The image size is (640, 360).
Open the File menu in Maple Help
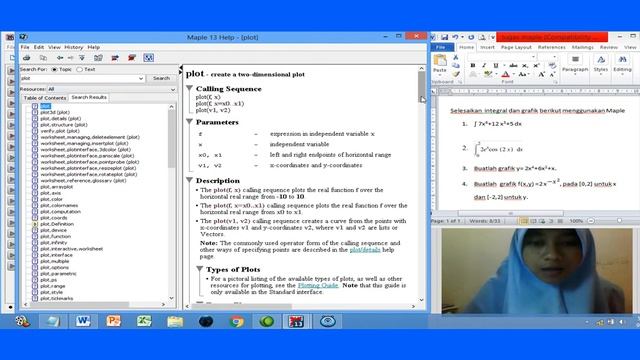click(25, 47)
